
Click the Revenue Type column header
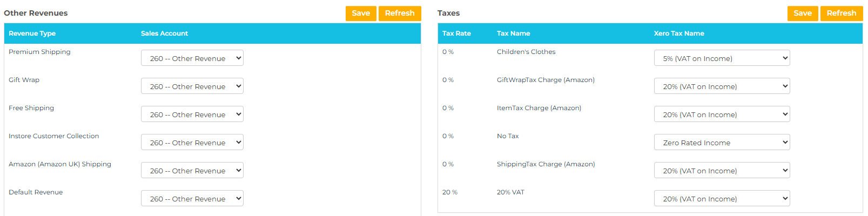pyautogui.click(x=32, y=33)
